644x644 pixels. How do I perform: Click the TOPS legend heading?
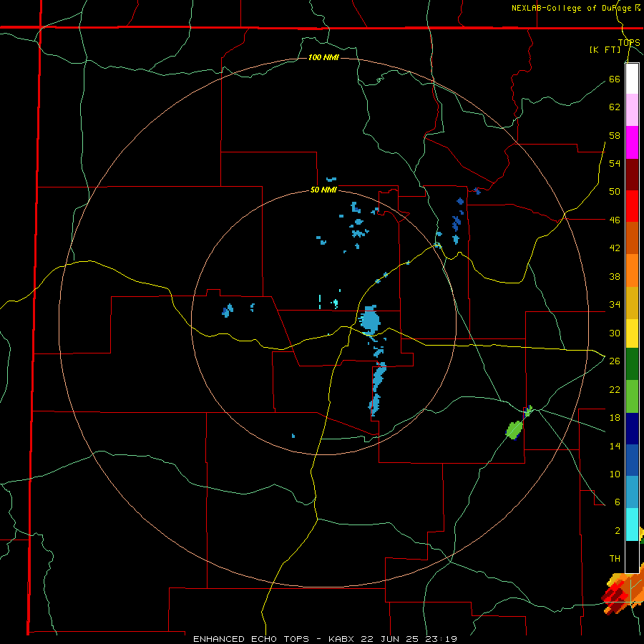click(629, 42)
